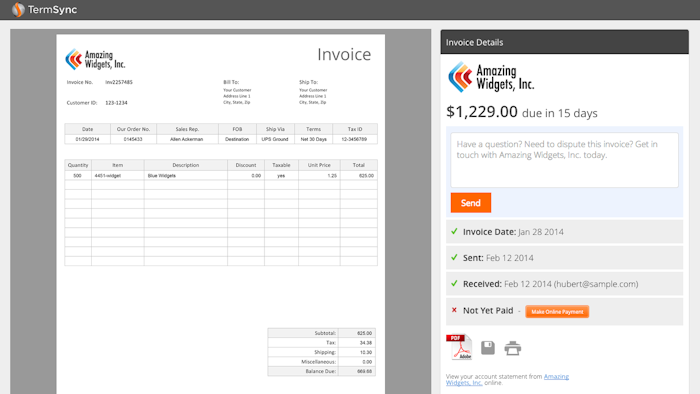Click the 'due in 15 days' text

click(560, 113)
